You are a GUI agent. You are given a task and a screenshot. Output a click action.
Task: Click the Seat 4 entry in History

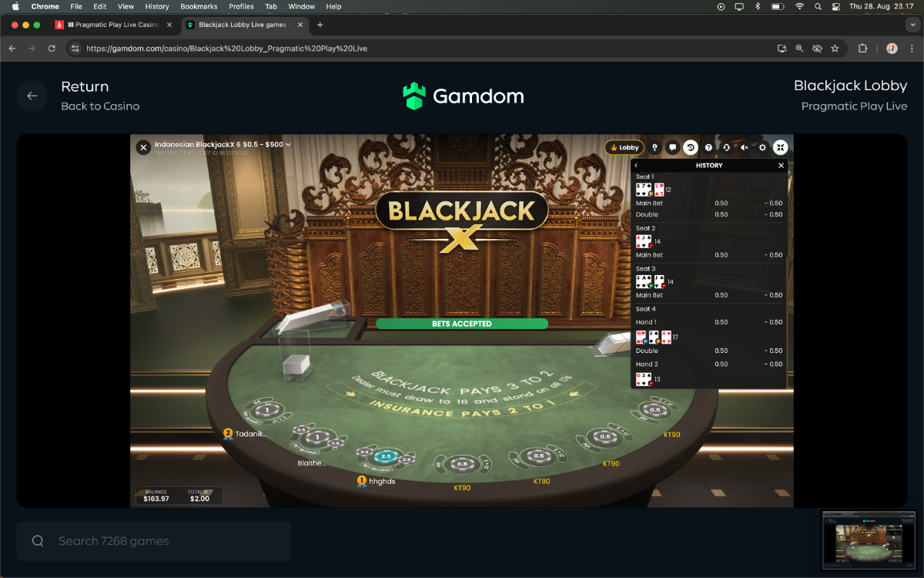coord(645,309)
